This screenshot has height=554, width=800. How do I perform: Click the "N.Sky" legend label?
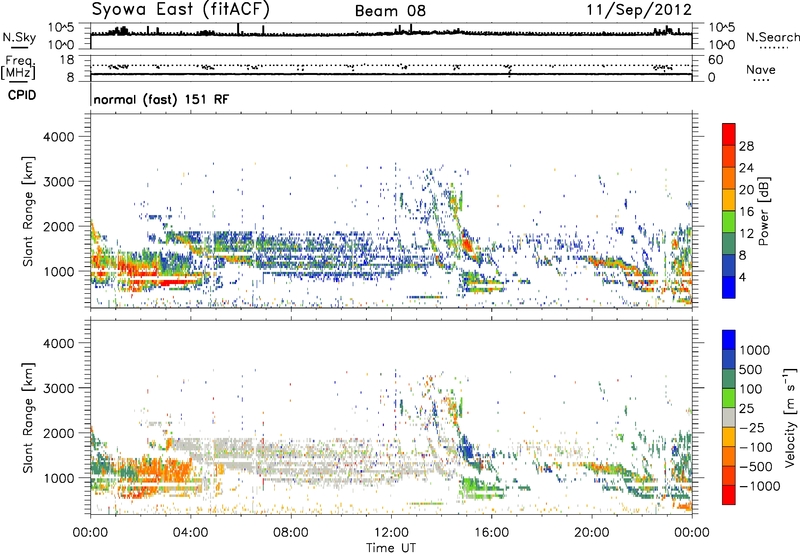click(x=19, y=38)
